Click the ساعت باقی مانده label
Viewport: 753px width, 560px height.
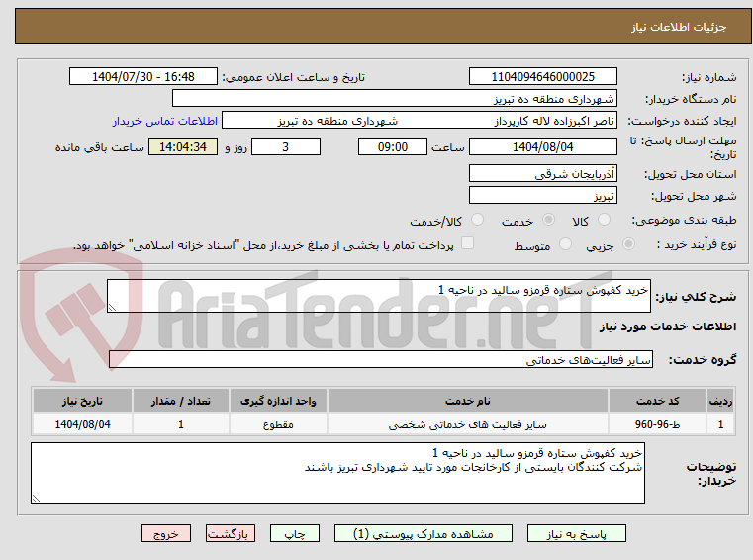[x=99, y=147]
